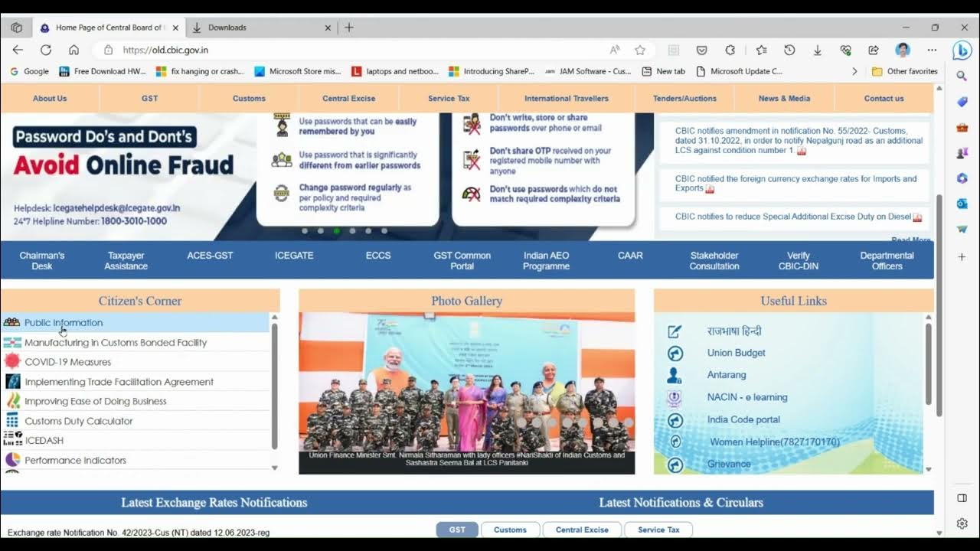This screenshot has width=980, height=551.
Task: Open sidebar settings gear icon
Action: [962, 523]
